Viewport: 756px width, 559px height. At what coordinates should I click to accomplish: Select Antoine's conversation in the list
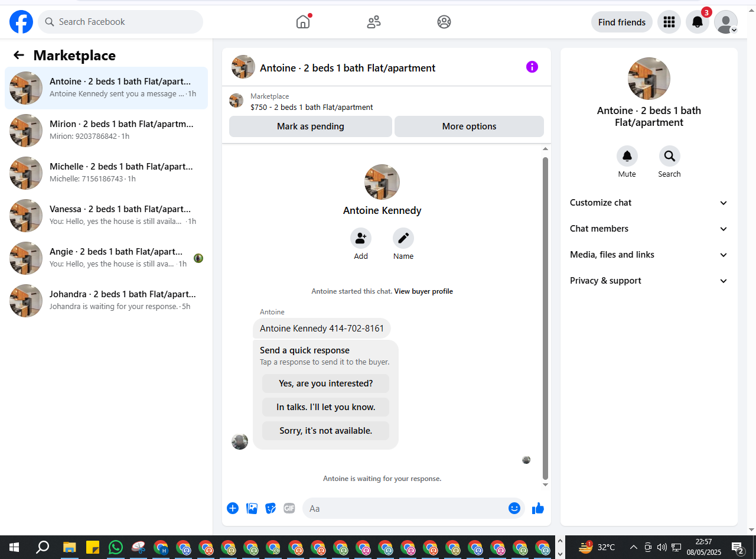coord(106,88)
